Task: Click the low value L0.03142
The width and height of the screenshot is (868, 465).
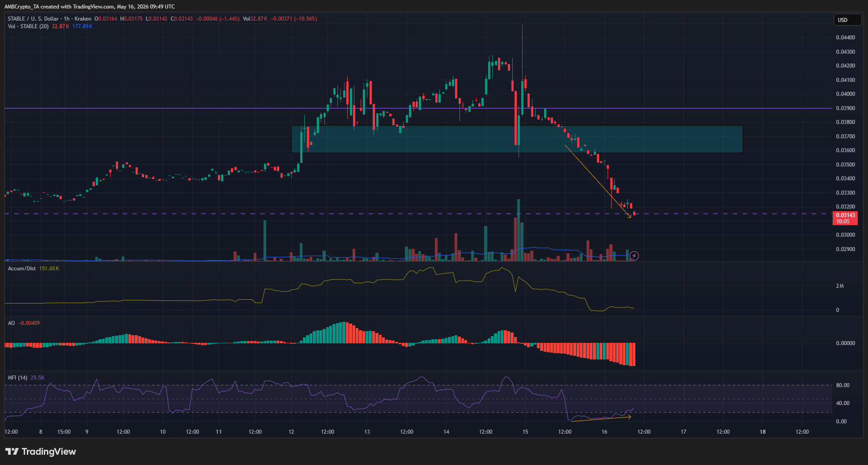Action: (157, 19)
